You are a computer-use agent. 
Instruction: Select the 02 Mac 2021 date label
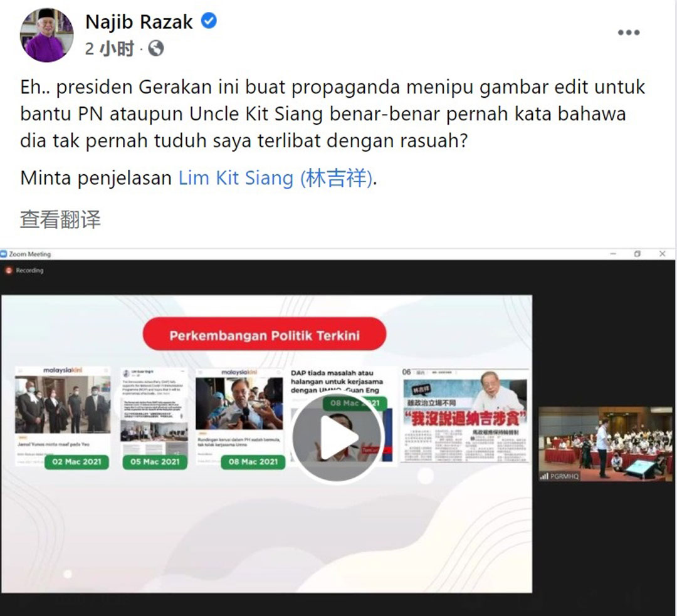76,462
